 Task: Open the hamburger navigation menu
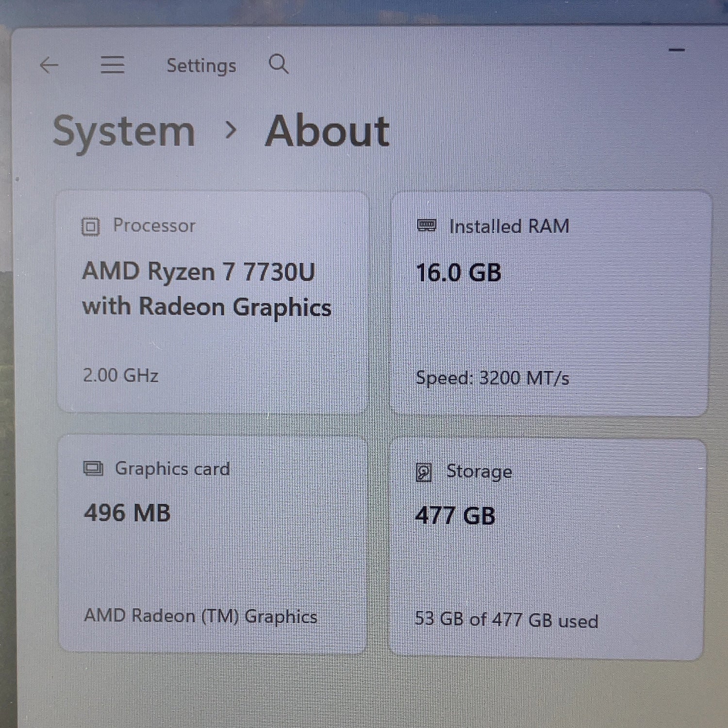click(113, 65)
